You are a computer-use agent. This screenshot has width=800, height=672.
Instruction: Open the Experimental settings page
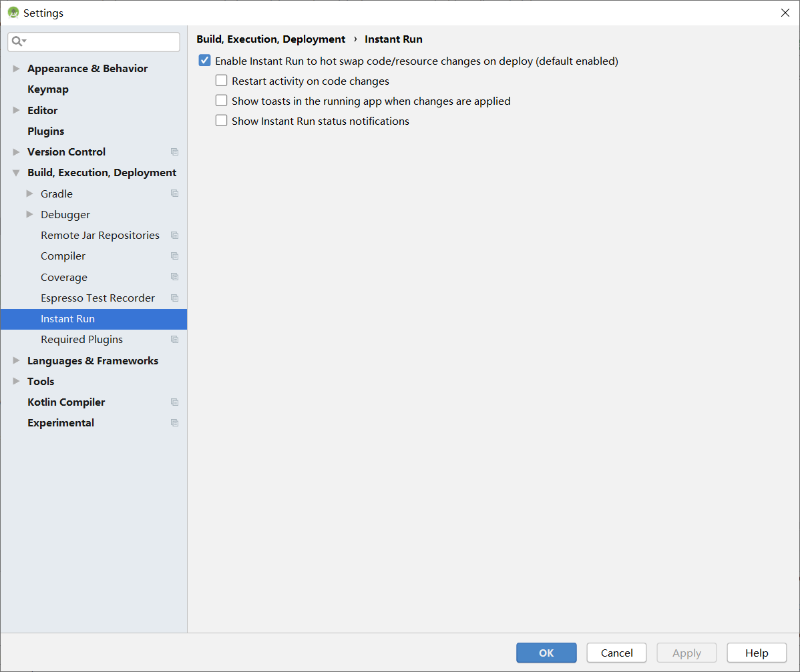pyautogui.click(x=61, y=423)
